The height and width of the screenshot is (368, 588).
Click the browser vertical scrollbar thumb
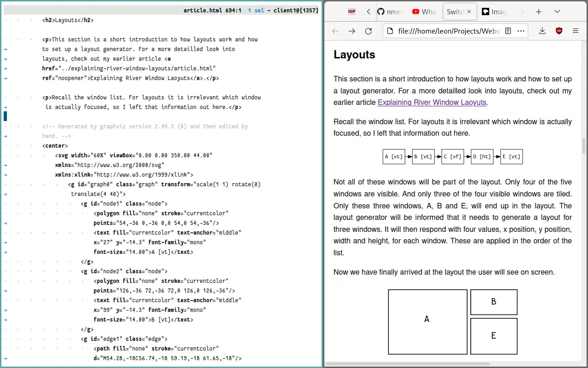point(584,145)
